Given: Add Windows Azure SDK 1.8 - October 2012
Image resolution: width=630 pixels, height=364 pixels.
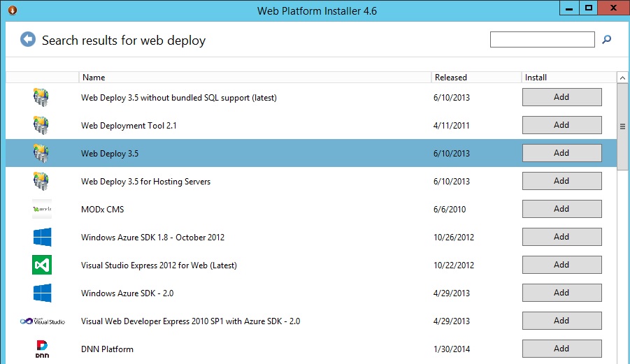Looking at the screenshot, I should coord(561,237).
